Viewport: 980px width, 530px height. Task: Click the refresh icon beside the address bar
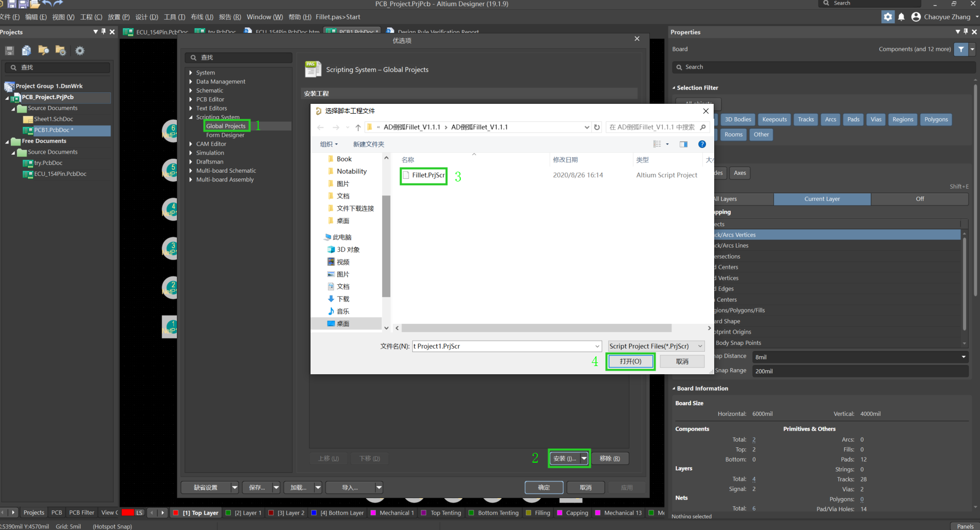597,127
